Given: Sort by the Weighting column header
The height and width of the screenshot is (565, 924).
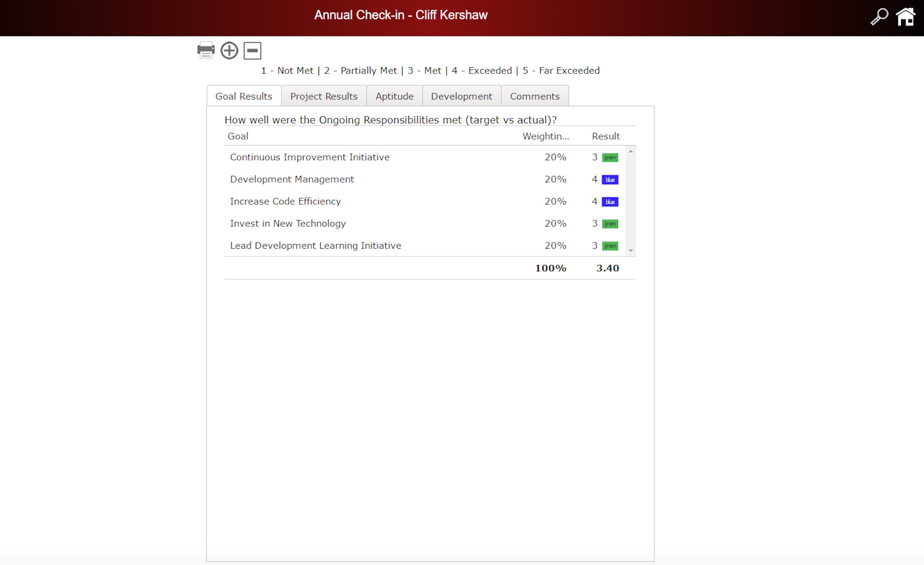Looking at the screenshot, I should pos(545,136).
